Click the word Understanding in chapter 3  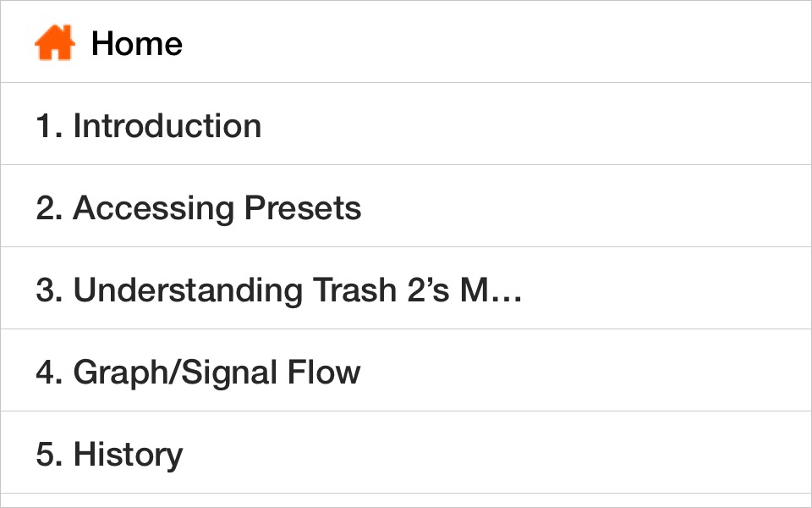click(x=188, y=290)
